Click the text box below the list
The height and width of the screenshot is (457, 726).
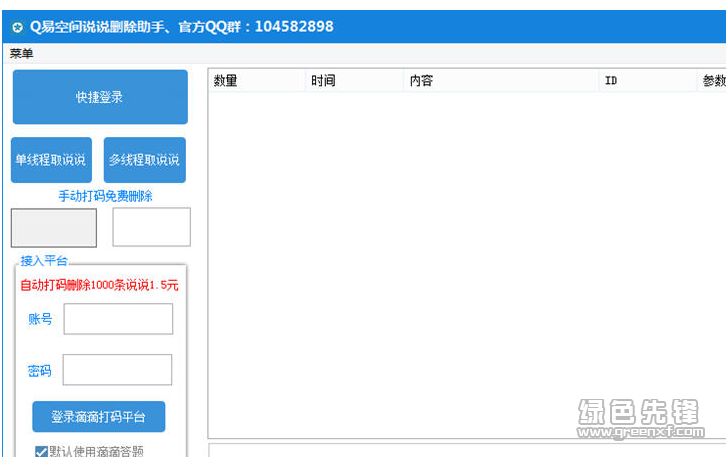tap(465, 450)
